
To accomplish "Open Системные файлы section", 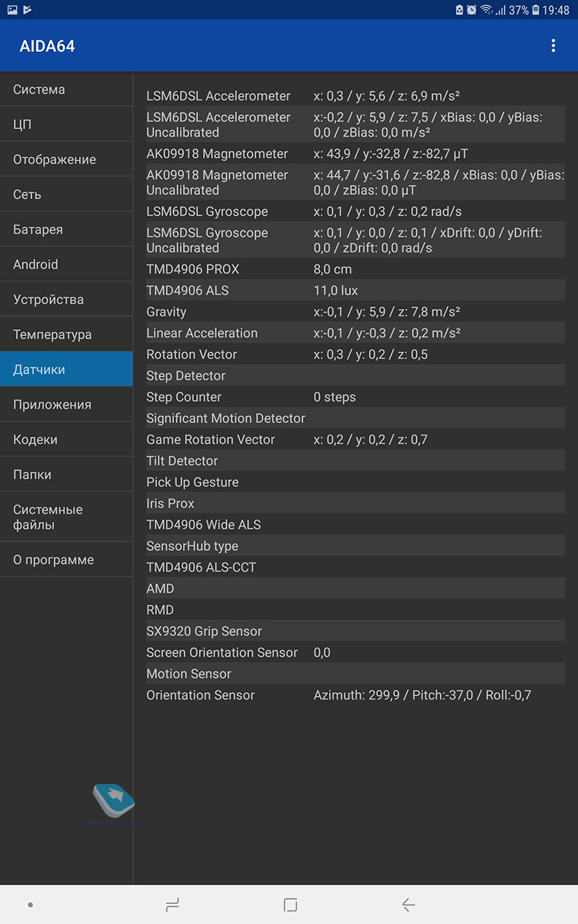I will (66, 517).
